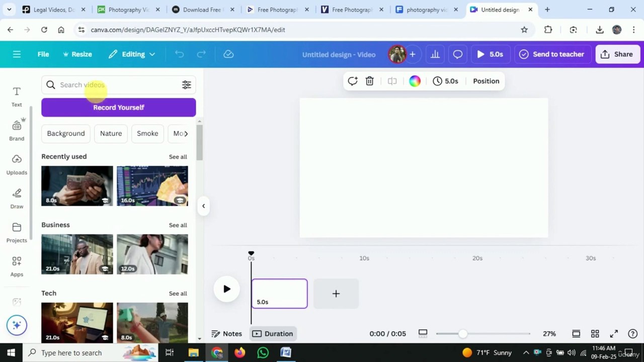
Task: Open the user avatar in the Canva header
Action: click(x=397, y=54)
